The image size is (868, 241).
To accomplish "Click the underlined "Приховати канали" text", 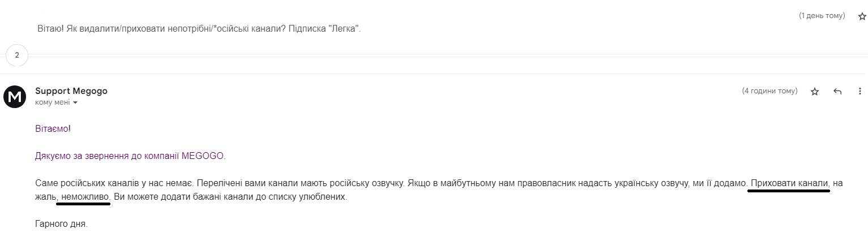I will (789, 184).
